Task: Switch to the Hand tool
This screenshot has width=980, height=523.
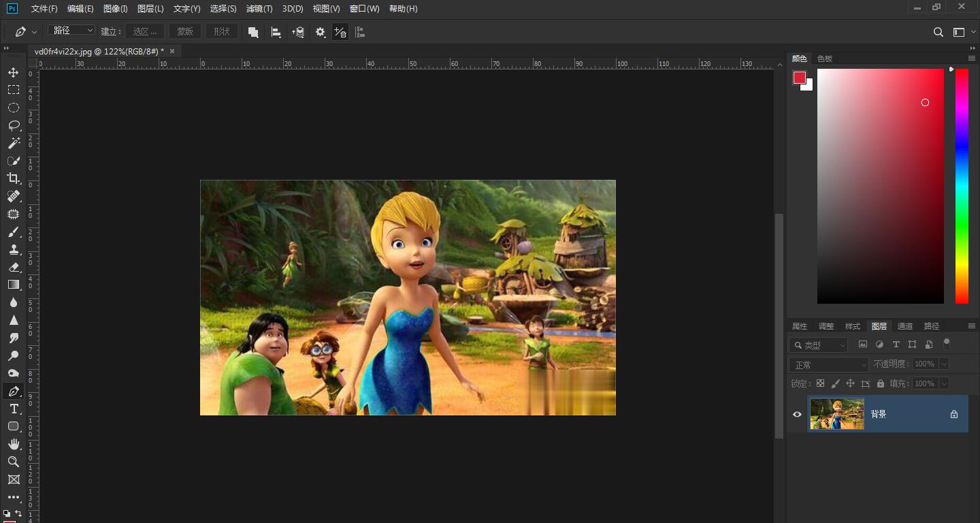Action: coord(13,444)
